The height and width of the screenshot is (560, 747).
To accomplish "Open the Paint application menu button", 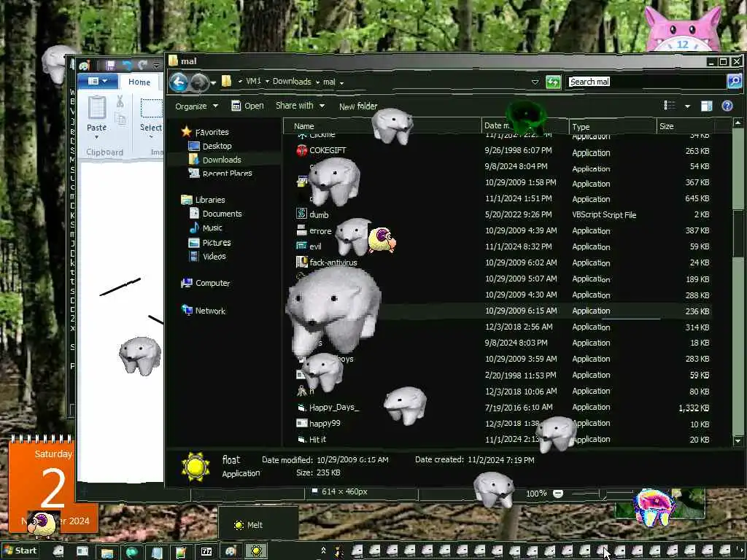I will tap(98, 82).
